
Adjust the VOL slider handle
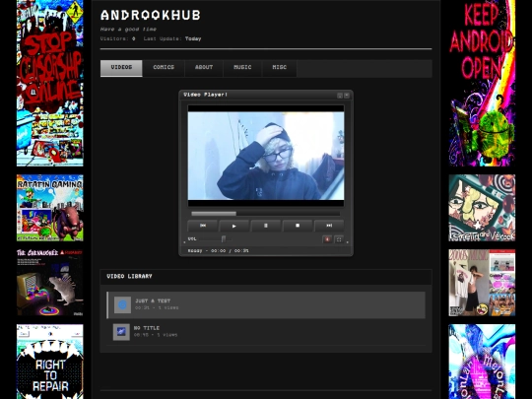click(x=224, y=239)
